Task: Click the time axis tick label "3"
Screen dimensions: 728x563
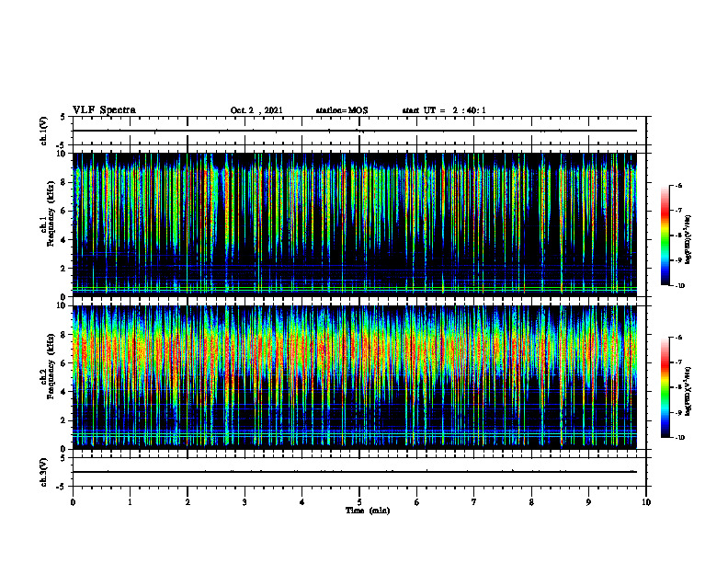Action: pyautogui.click(x=245, y=502)
